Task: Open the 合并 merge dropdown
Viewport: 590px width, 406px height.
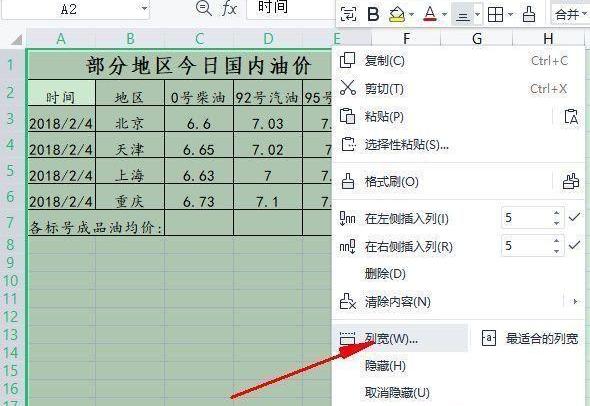Action: click(570, 14)
